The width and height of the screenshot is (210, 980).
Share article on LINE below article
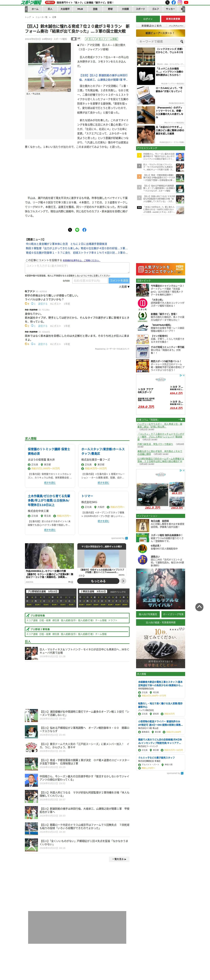(77, 230)
